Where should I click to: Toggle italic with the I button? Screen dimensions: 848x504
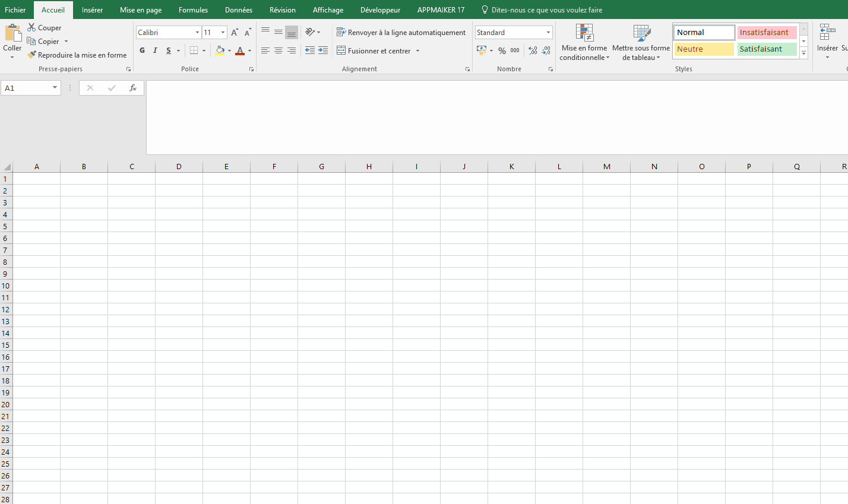tap(156, 51)
